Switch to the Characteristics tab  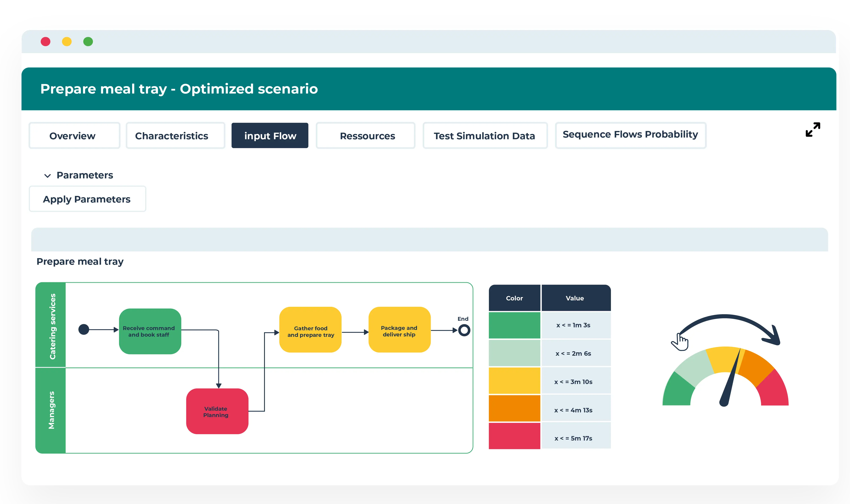175,135
